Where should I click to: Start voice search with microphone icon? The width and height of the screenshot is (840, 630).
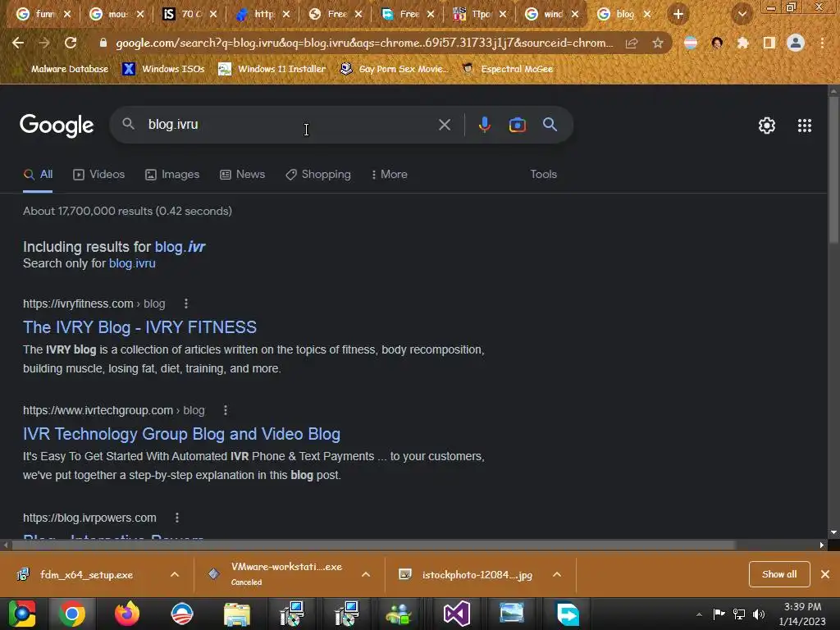coord(484,125)
